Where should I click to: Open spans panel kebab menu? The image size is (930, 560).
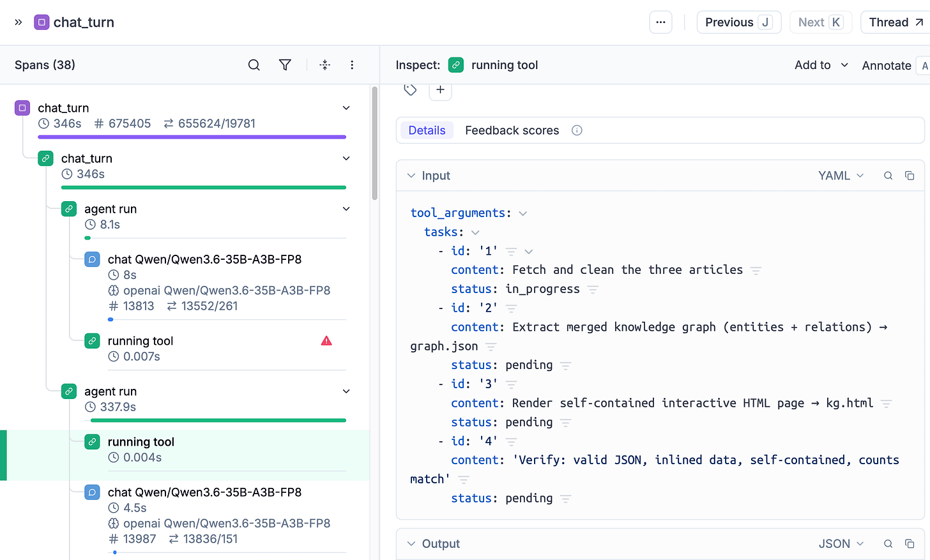(x=352, y=65)
